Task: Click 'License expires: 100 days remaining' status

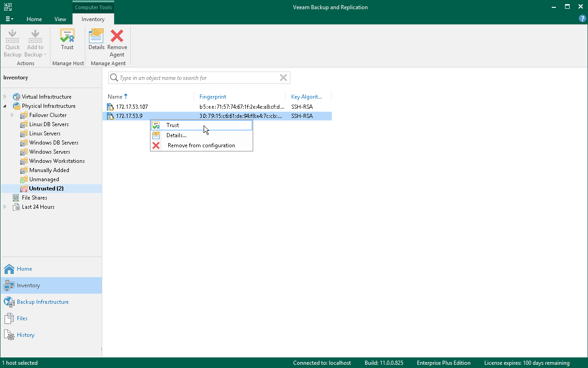Action: (x=527, y=363)
